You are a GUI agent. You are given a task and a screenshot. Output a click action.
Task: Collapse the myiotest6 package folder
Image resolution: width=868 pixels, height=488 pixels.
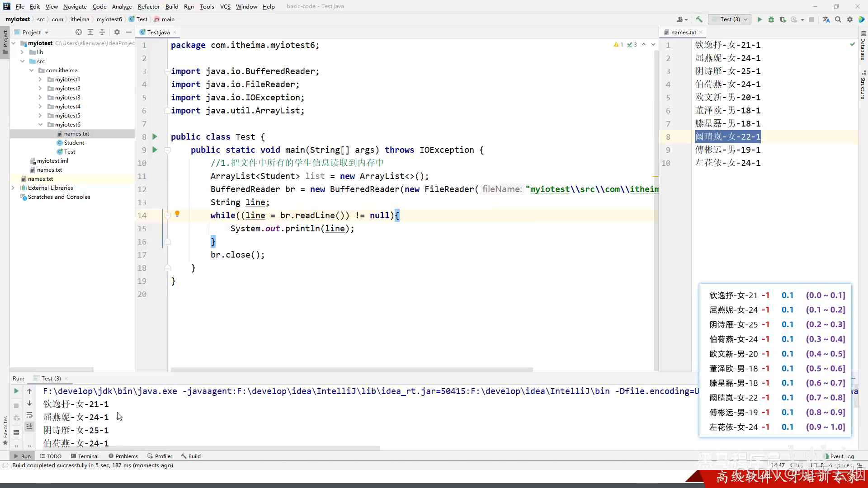(40, 125)
